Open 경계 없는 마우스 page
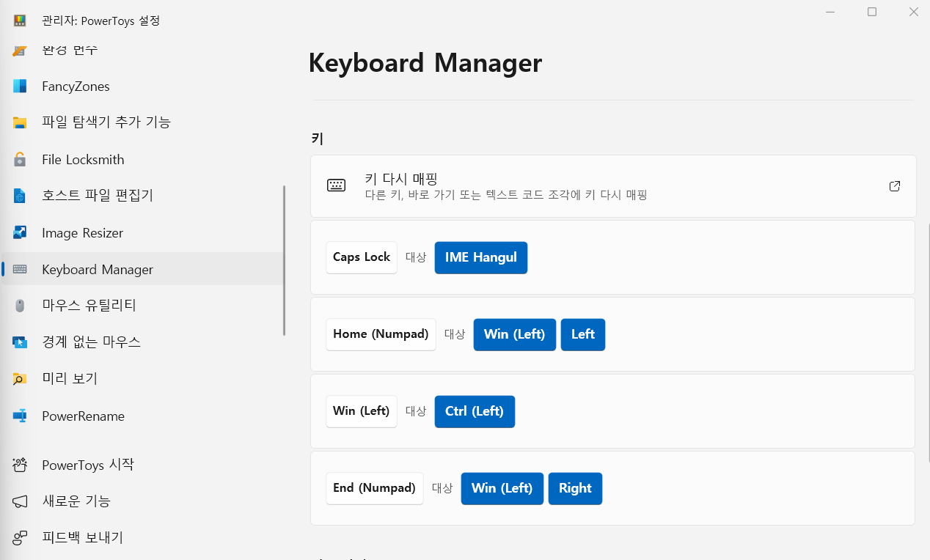The image size is (930, 560). point(143,342)
